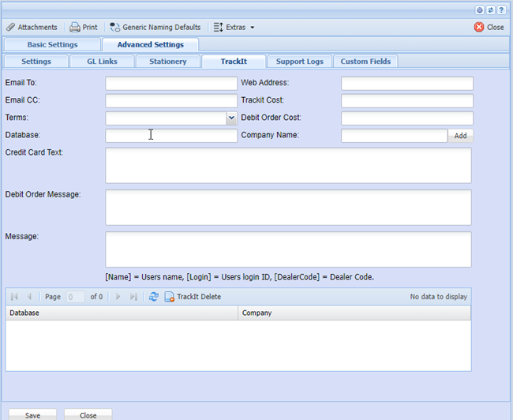The image size is (513, 420).
Task: Click the Attachments paperclip button
Action: 32,27
